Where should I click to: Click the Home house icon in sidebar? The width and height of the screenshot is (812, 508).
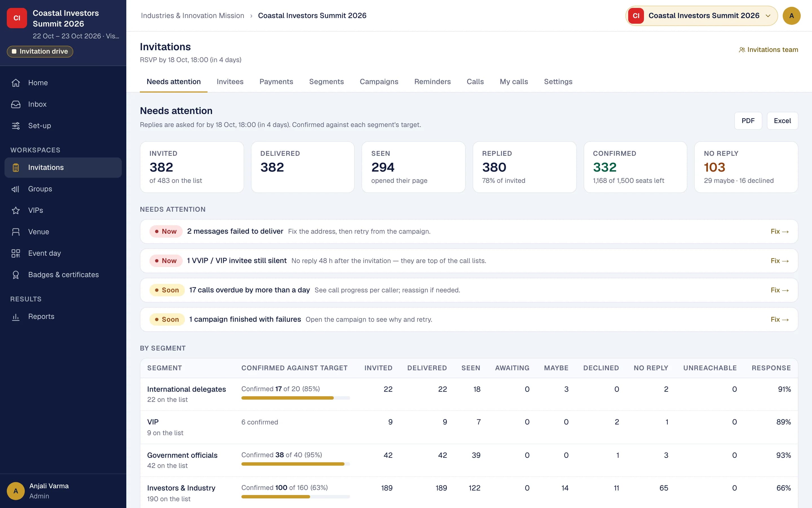pyautogui.click(x=16, y=83)
